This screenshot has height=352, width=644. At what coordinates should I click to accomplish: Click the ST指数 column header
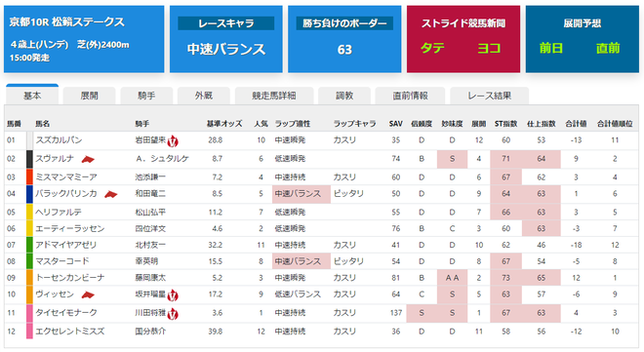[505, 124]
